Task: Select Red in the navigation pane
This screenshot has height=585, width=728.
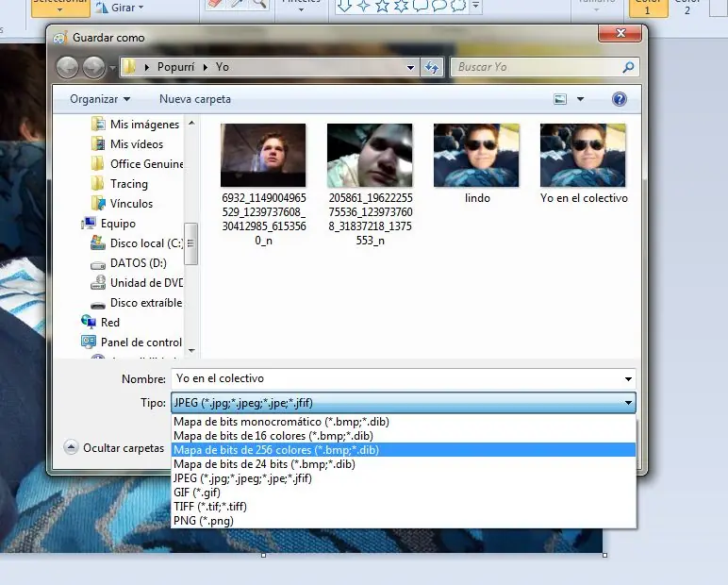Action: [110, 323]
